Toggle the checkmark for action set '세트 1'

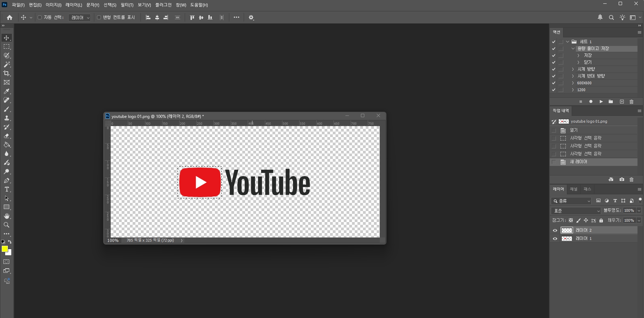click(x=554, y=42)
